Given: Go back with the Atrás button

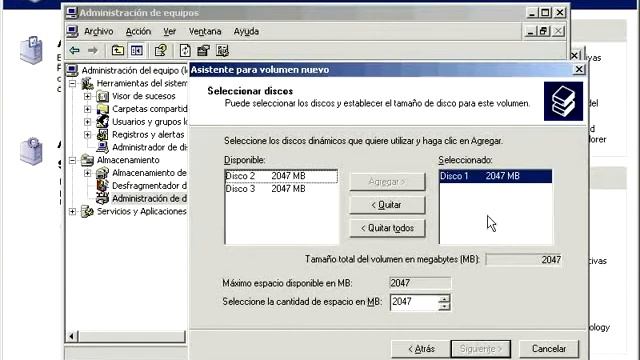Looking at the screenshot, I should (421, 349).
